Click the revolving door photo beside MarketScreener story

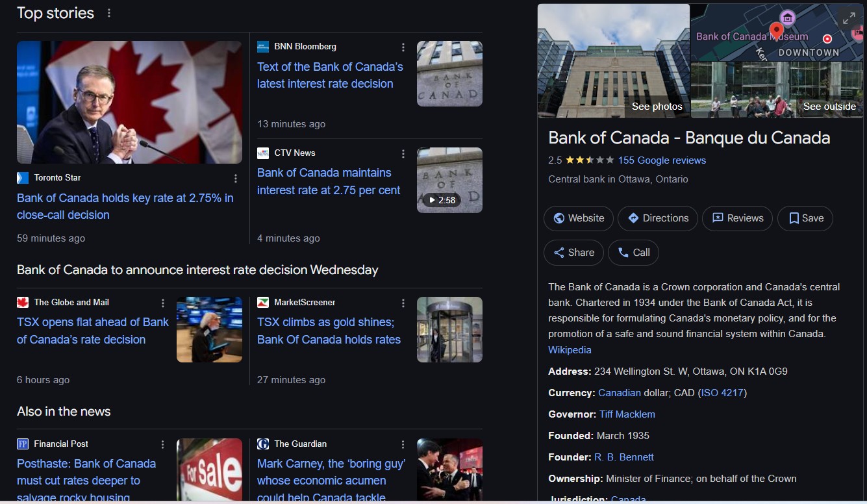click(449, 330)
